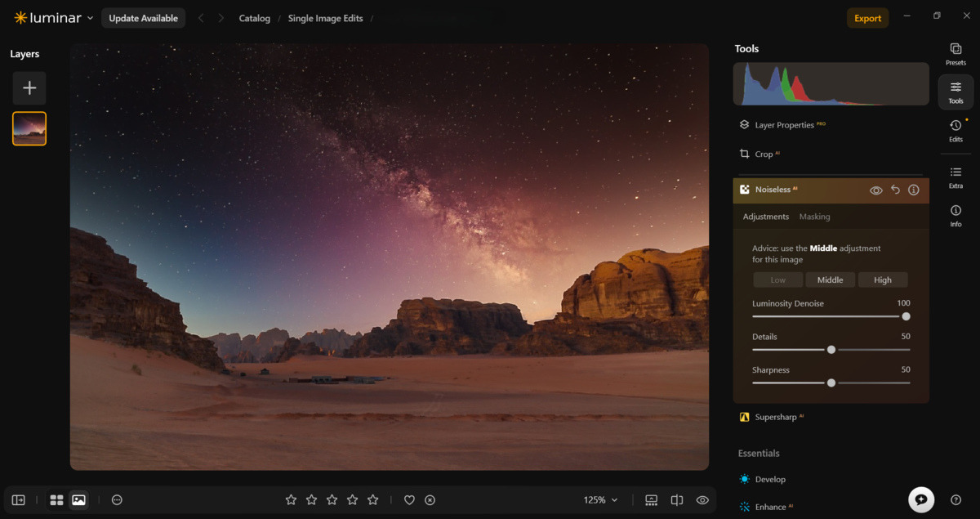
Task: Rate image three stars
Action: pyautogui.click(x=332, y=499)
